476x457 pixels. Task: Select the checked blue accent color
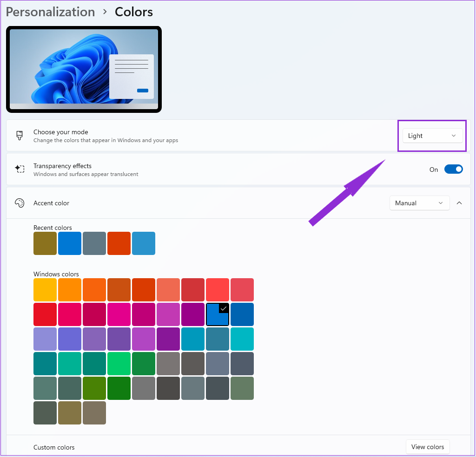point(217,314)
